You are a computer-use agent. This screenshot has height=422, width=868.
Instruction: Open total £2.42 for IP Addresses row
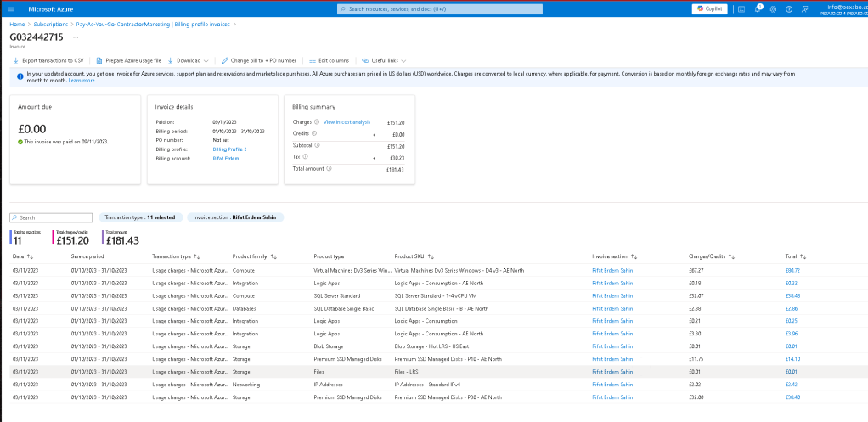pos(791,385)
